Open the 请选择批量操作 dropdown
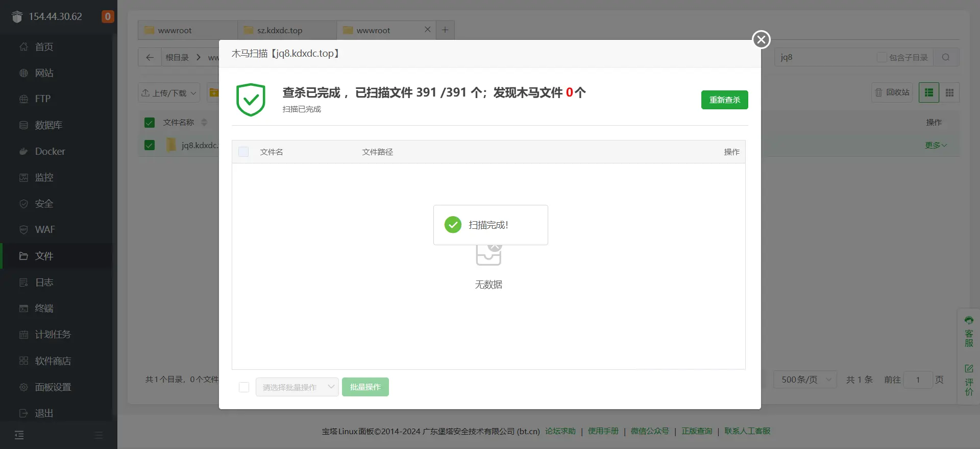Viewport: 980px width, 449px height. 297,387
